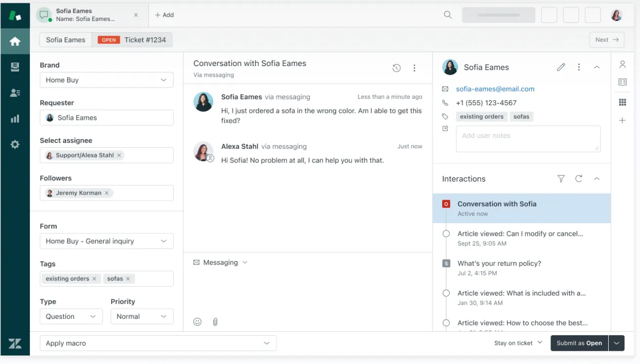Open more options beside Sofia Eames profile
Screen dimensions: 640x364
click(x=579, y=67)
